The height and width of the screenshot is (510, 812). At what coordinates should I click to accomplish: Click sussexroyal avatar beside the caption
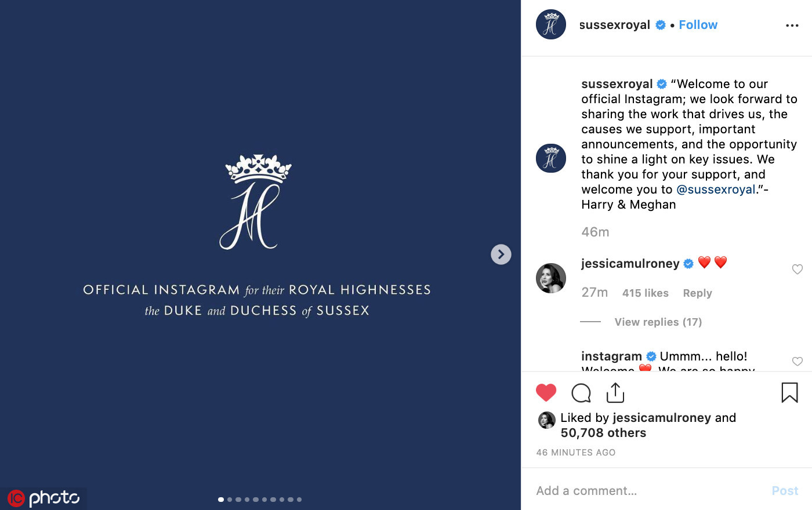pos(550,158)
